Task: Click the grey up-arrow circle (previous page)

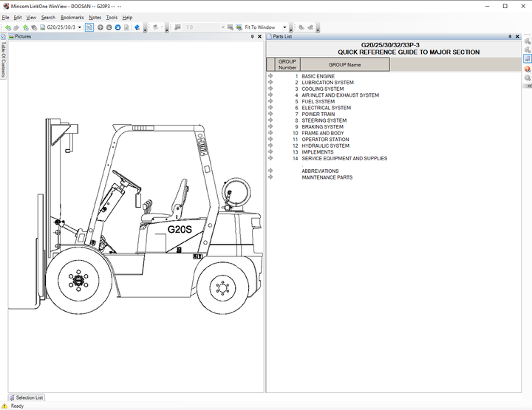Action: tap(100, 27)
